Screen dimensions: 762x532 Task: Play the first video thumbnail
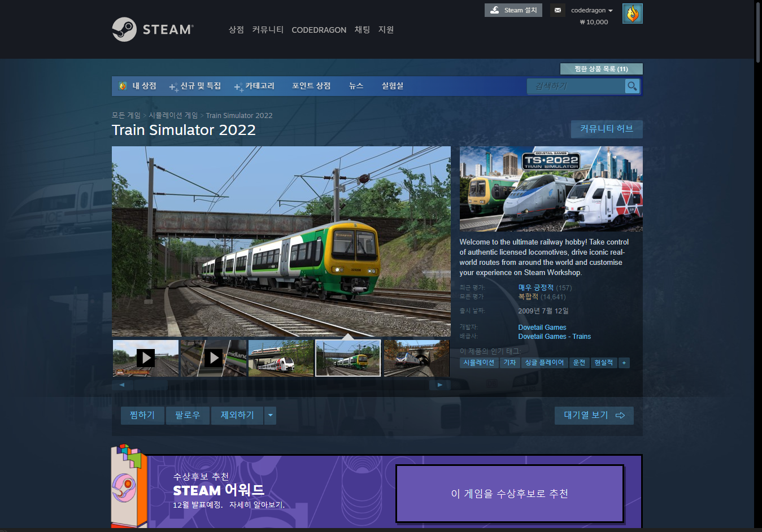coord(146,358)
